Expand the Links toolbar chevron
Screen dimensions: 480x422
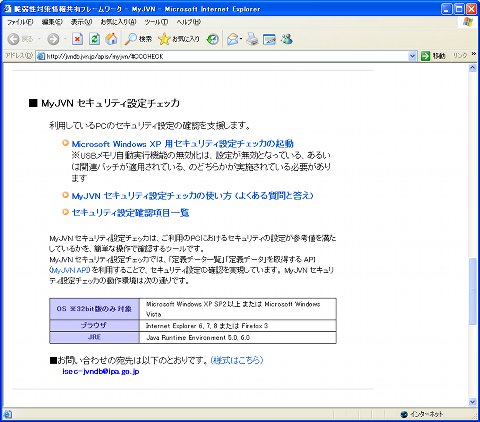coord(474,54)
